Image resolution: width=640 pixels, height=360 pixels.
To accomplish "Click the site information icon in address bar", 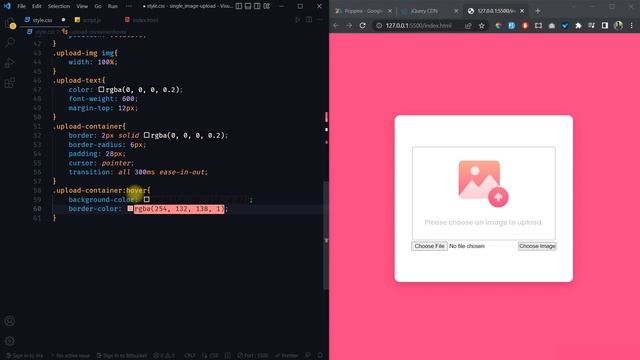I will point(379,25).
